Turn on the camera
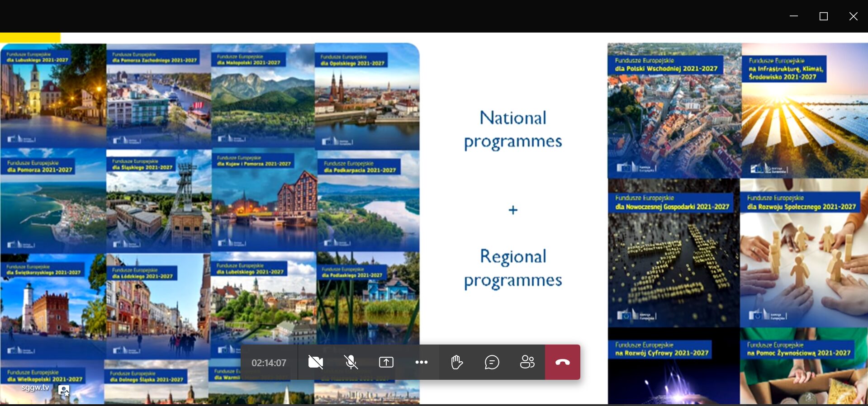This screenshot has height=406, width=868. tap(315, 362)
